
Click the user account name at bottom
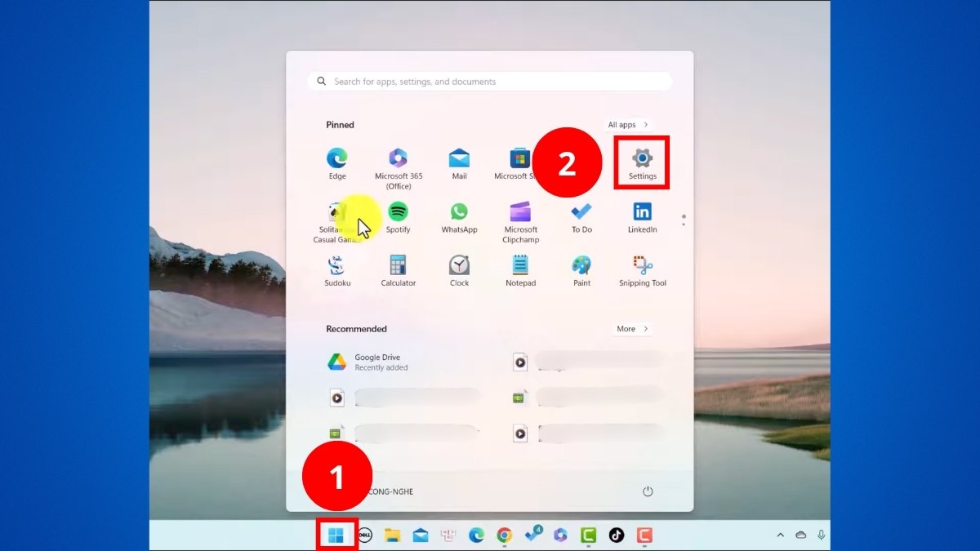pos(390,491)
